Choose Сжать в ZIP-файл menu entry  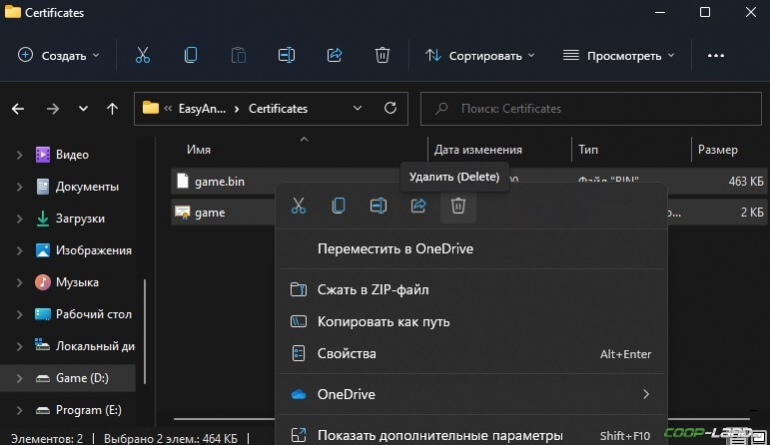(x=372, y=290)
